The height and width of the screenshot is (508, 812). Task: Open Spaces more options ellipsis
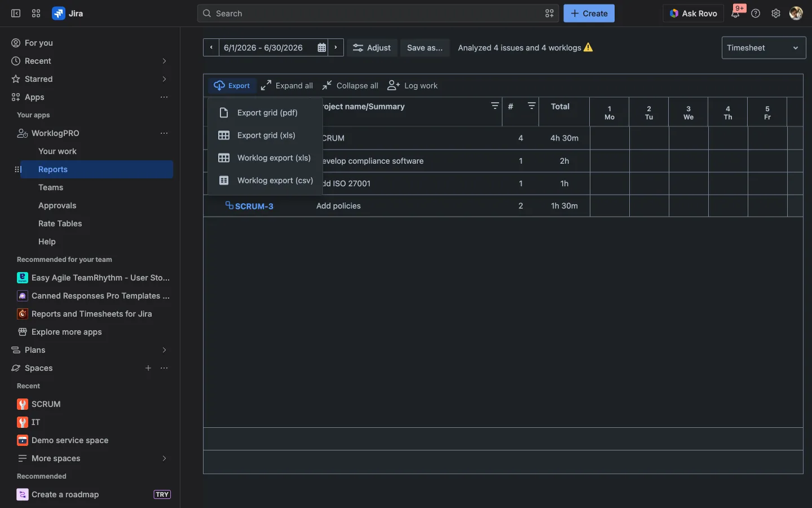click(x=164, y=368)
